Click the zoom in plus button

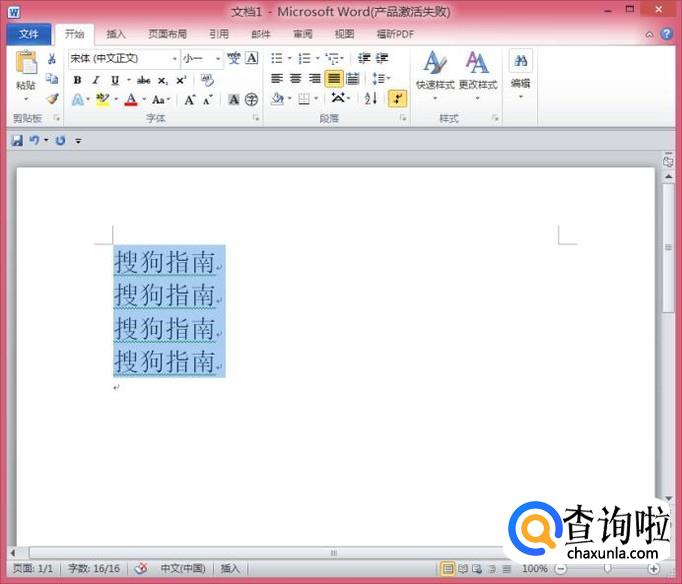pyautogui.click(x=653, y=568)
